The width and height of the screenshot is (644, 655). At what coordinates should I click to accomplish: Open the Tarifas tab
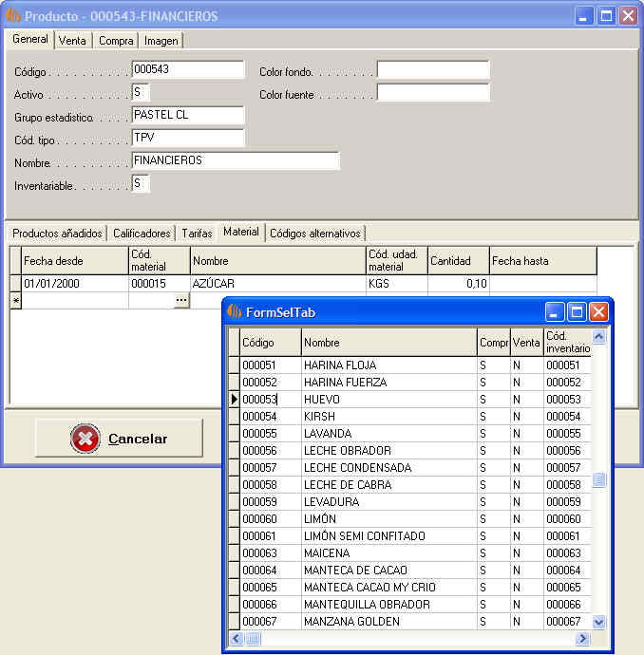coord(197,233)
